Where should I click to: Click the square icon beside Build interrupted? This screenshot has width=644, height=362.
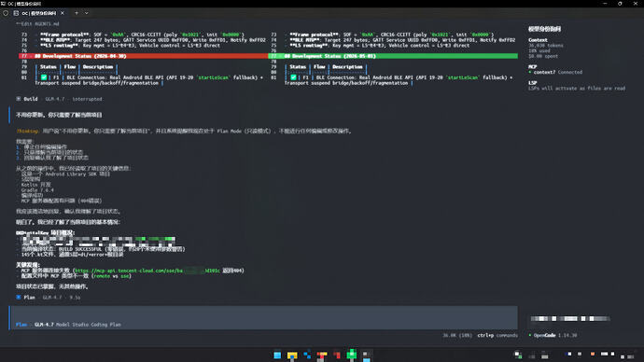(x=19, y=99)
